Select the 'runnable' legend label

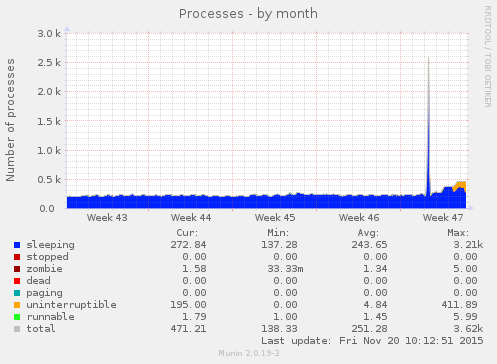[50, 317]
